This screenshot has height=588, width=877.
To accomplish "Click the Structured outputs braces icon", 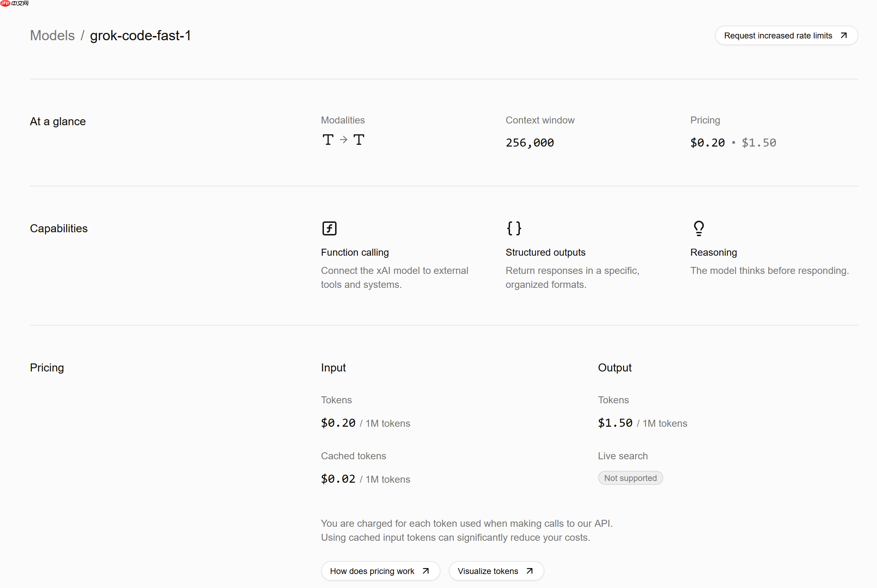I will tap(514, 228).
